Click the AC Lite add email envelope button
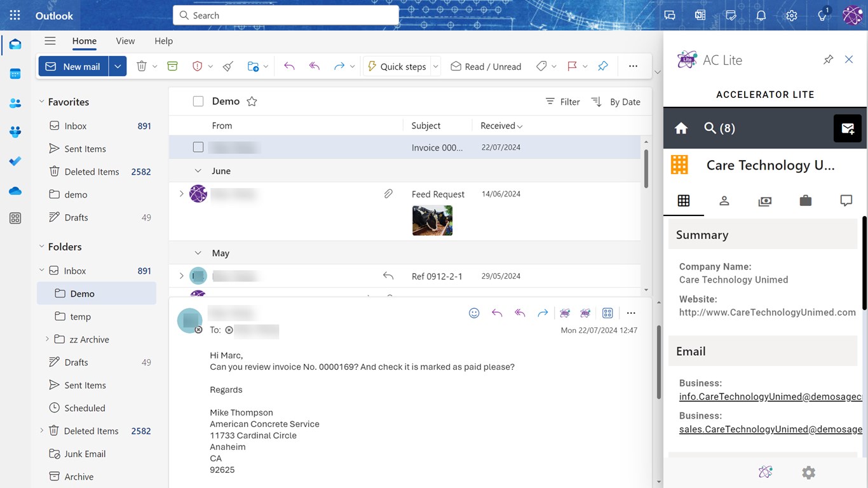Image resolution: width=868 pixels, height=488 pixels. tap(848, 128)
